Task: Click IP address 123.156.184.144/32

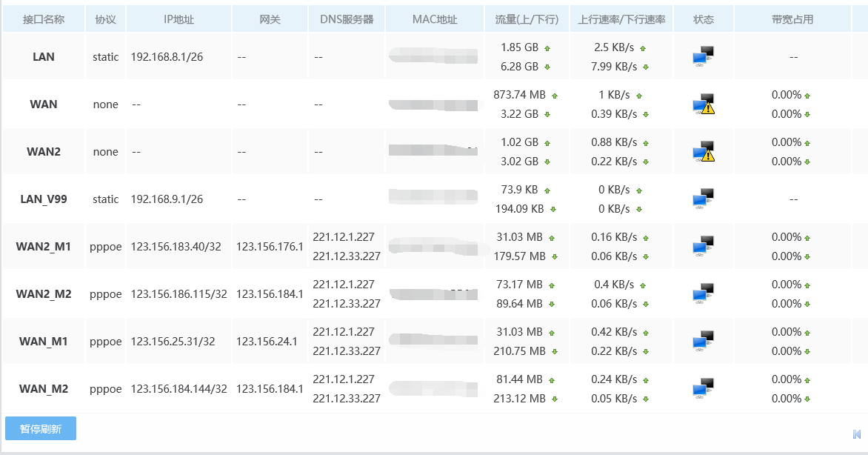Action: (178, 388)
